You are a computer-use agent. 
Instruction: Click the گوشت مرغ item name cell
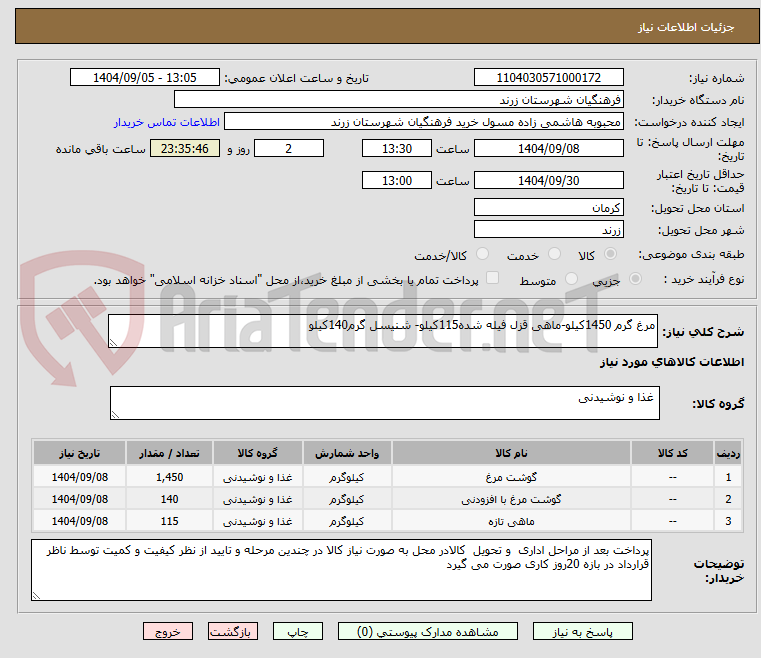511,477
